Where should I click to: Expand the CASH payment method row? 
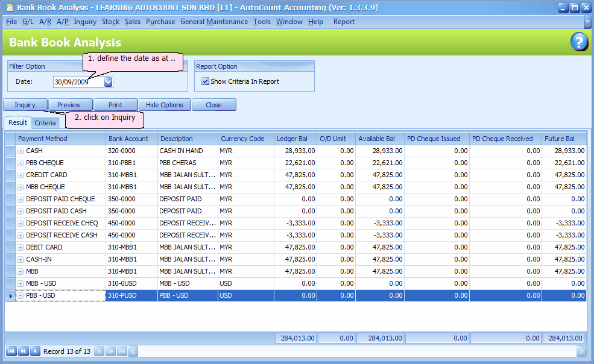21,151
